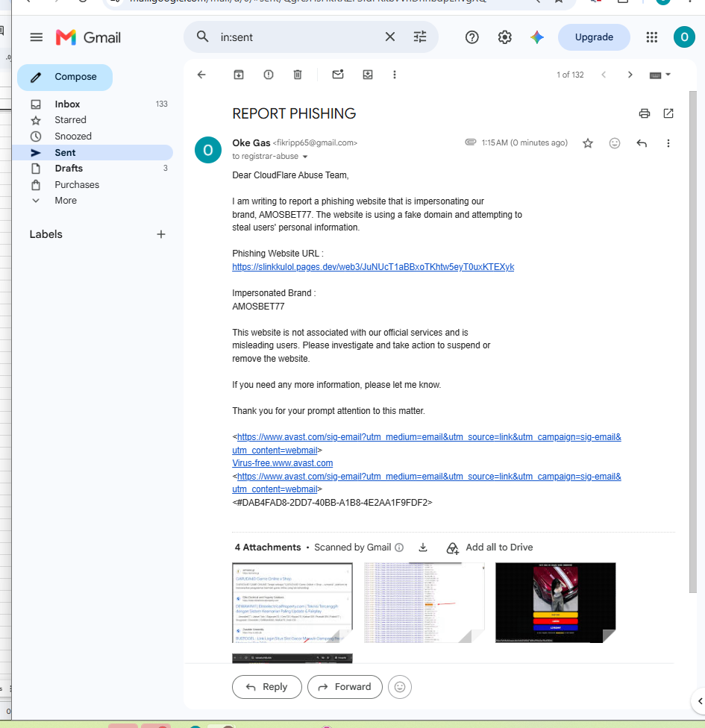Click the Reply button
The width and height of the screenshot is (705, 728).
[x=267, y=687]
